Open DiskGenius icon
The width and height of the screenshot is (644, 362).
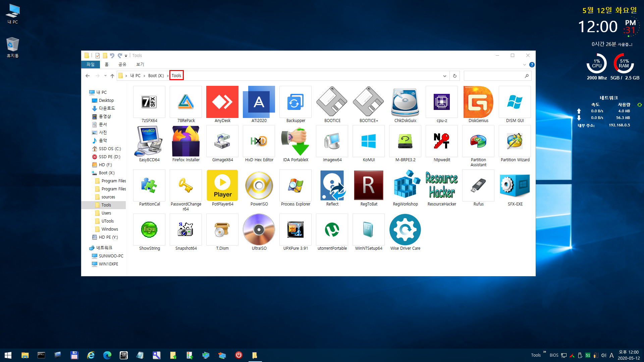click(x=478, y=102)
